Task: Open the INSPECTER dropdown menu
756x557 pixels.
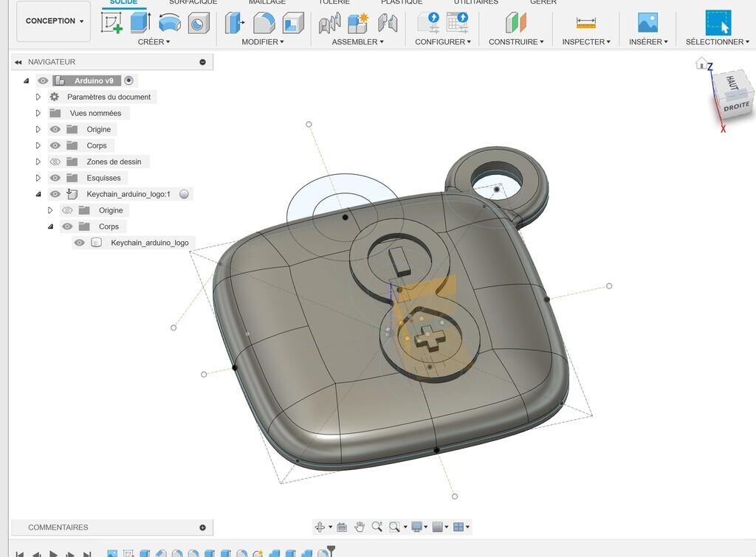Action: tap(586, 42)
